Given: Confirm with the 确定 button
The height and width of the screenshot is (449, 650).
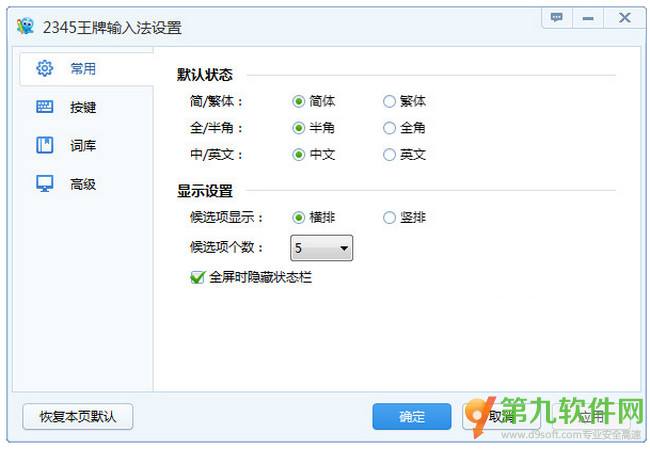Looking at the screenshot, I should point(412,416).
